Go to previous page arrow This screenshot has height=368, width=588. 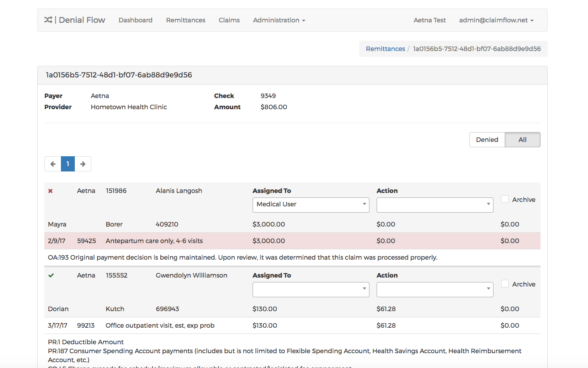pos(53,164)
